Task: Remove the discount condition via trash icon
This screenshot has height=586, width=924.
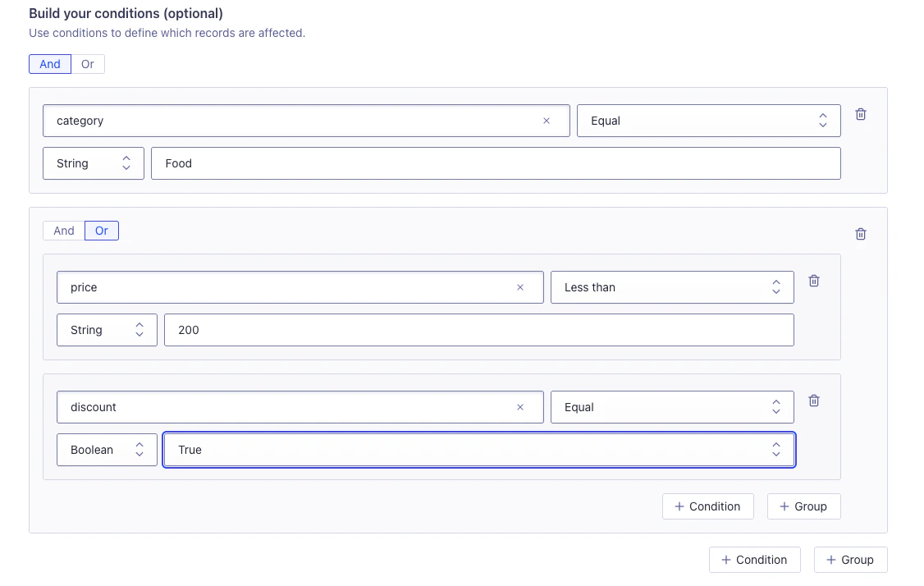Action: [814, 401]
